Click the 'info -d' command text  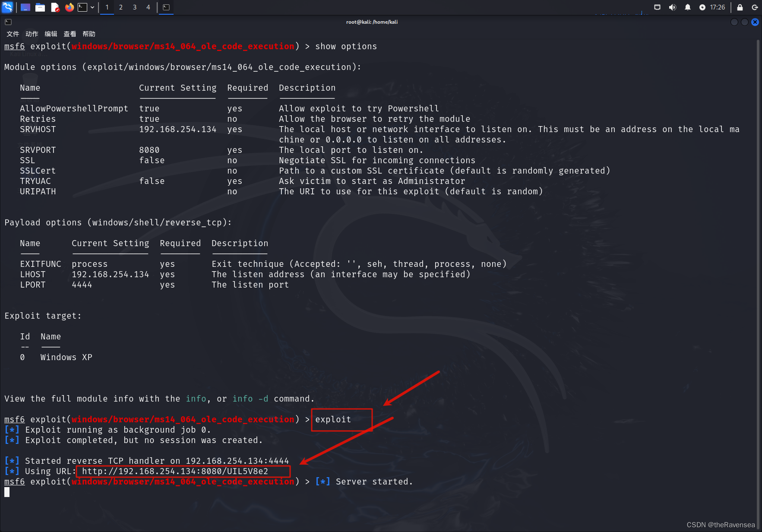[x=250, y=399]
